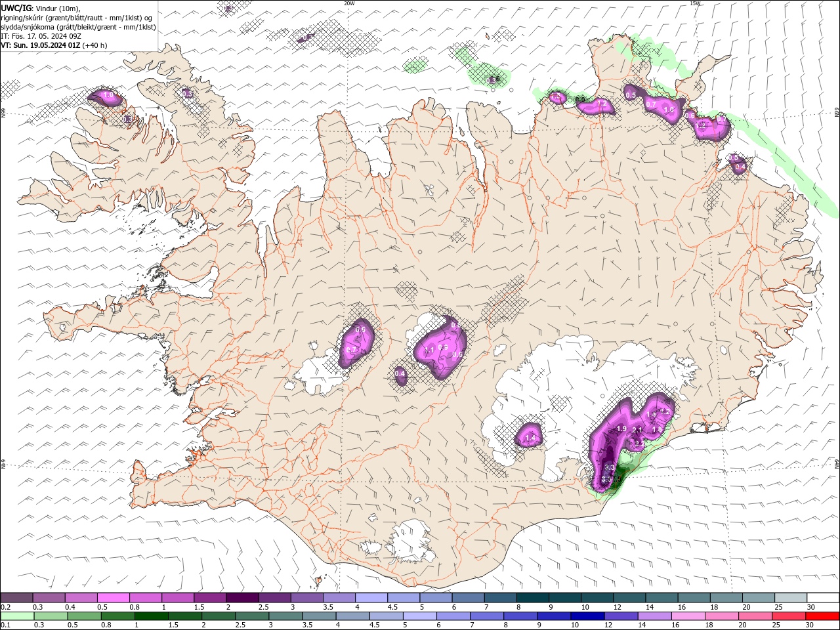Select the violet rain swatch labeled 12
Viewport: 840px width, 630px height.
pos(620,616)
